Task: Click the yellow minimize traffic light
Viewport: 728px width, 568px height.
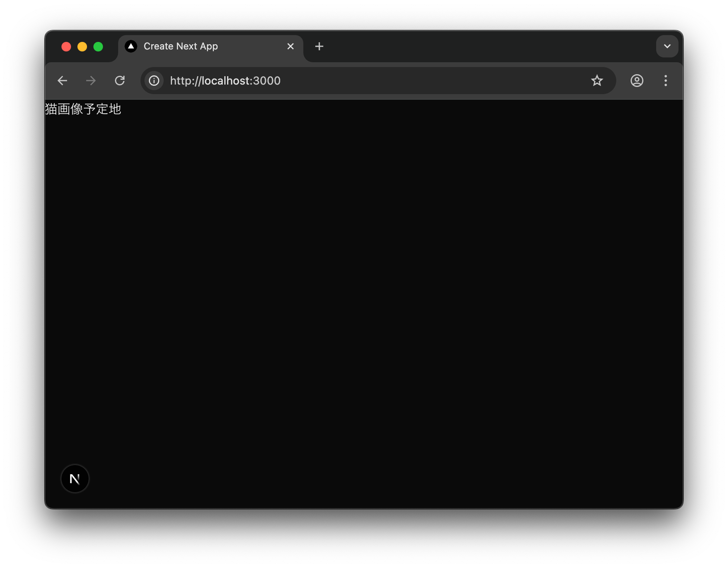Action: 82,46
